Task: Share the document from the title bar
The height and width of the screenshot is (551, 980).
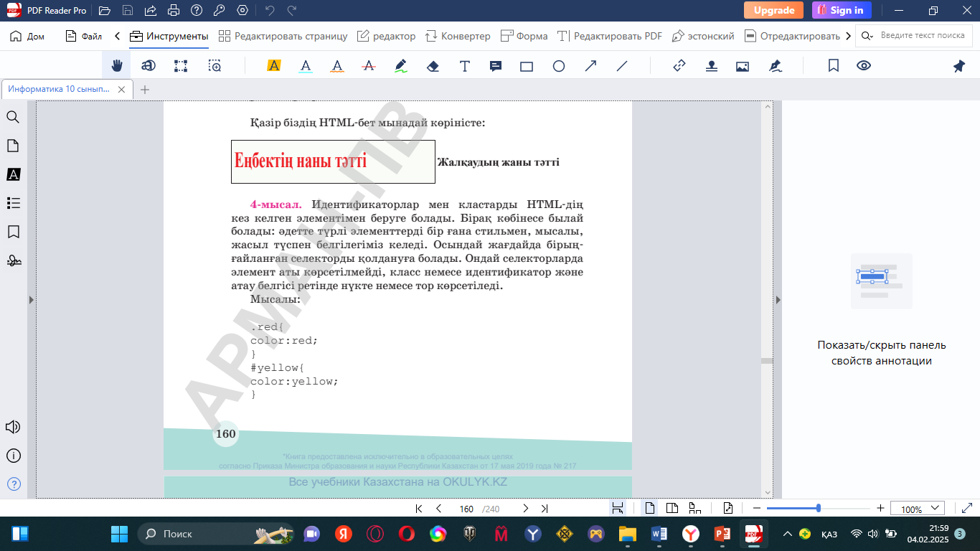Action: click(151, 10)
